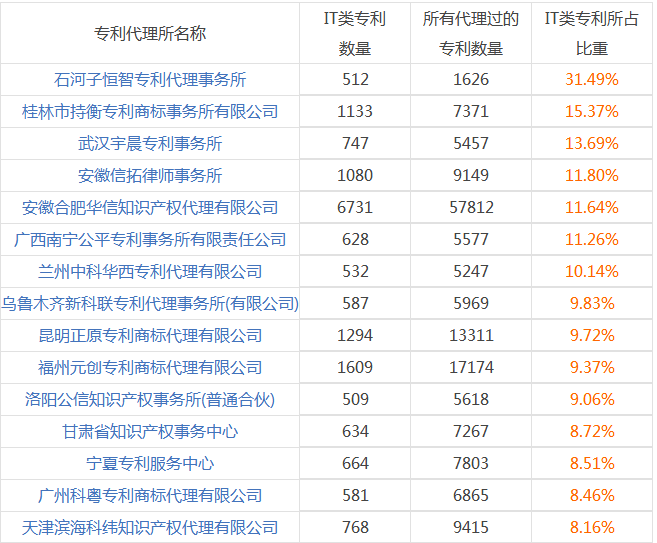This screenshot has height=543, width=657.
Task: Click IT patent count 581
Action: coord(355,496)
